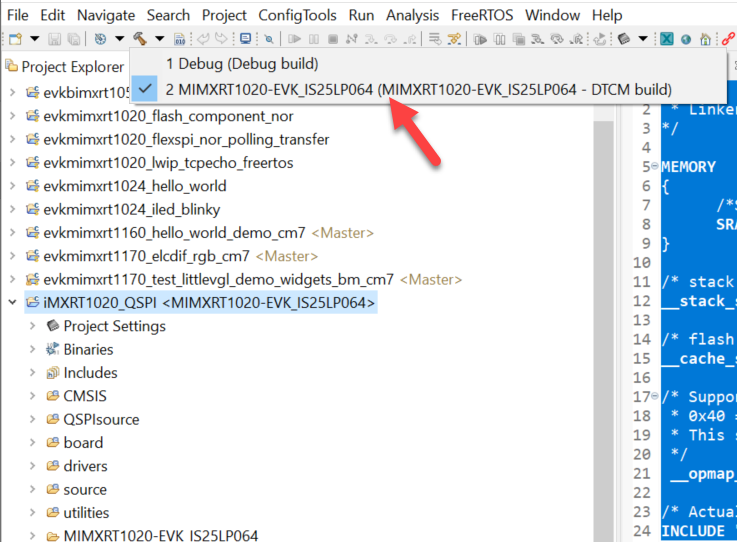This screenshot has height=542, width=737.
Task: Expand evkmimxrt1020_flexspi_nor_polling_transfer project
Action: click(13, 139)
